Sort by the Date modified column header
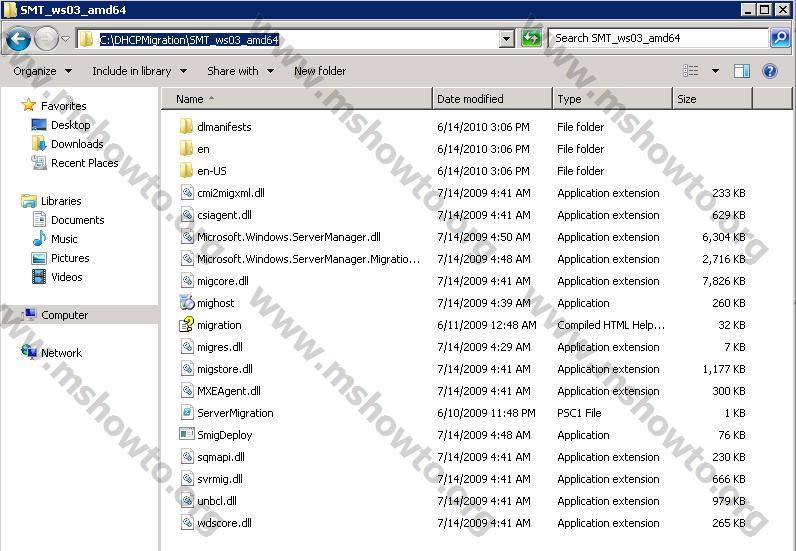Screen dimensions: 796x551 pos(492,99)
